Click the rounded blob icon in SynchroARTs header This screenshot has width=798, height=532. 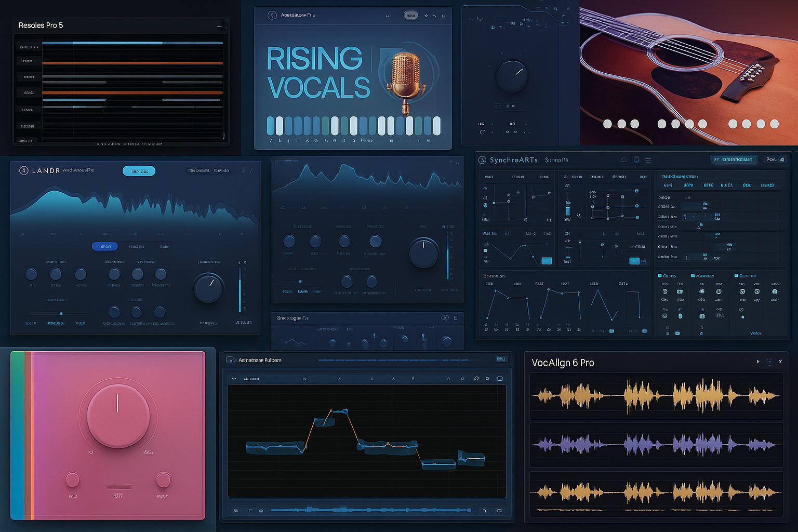623,160
